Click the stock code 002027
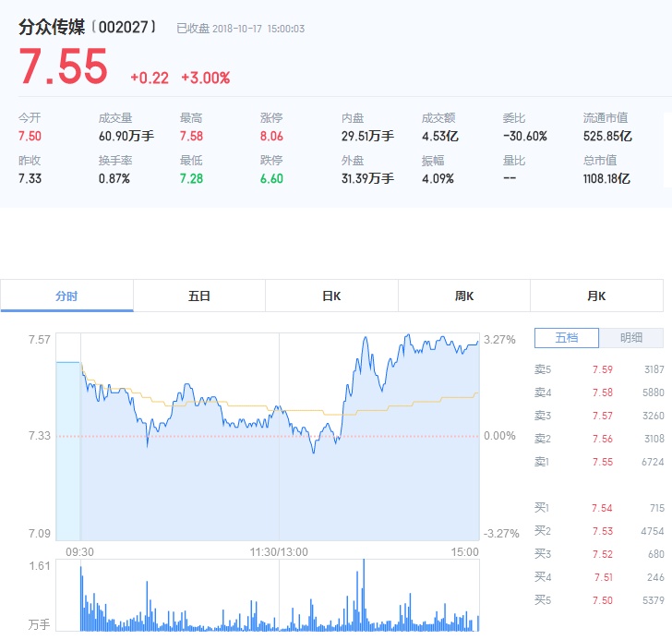 [124, 28]
